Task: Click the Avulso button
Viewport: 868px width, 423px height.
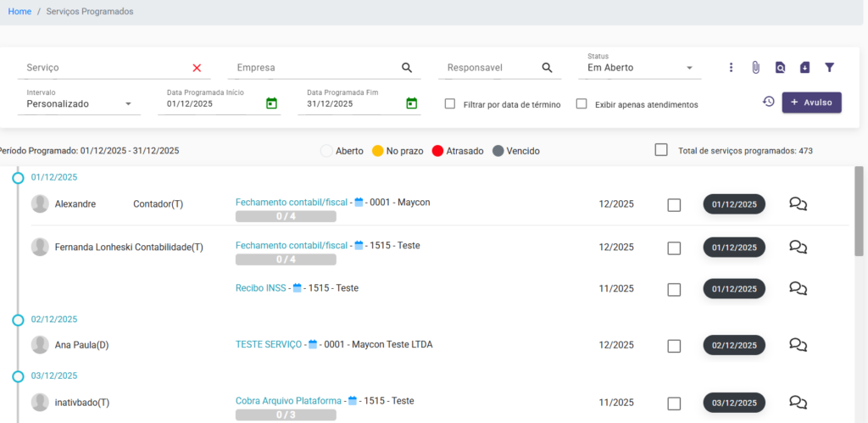Action: point(811,103)
